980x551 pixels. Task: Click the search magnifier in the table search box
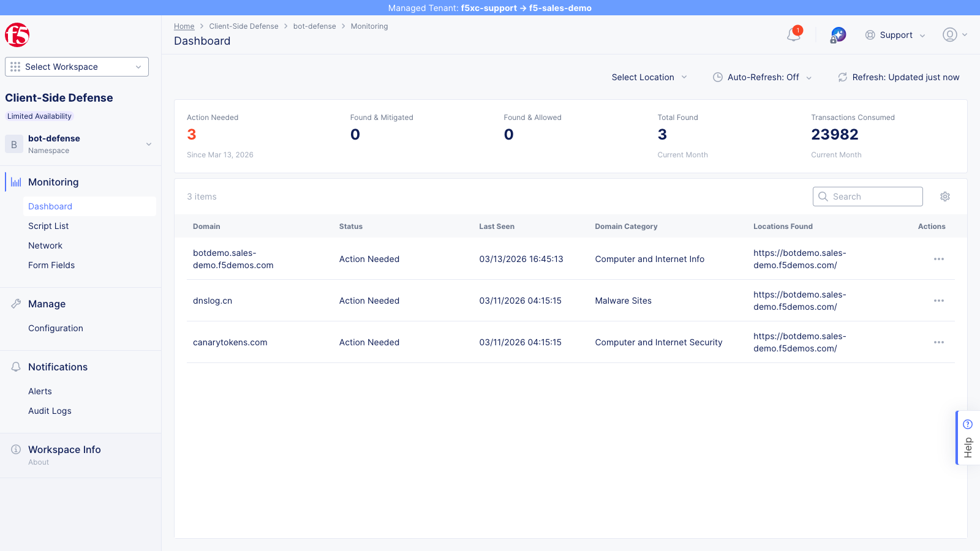click(823, 197)
